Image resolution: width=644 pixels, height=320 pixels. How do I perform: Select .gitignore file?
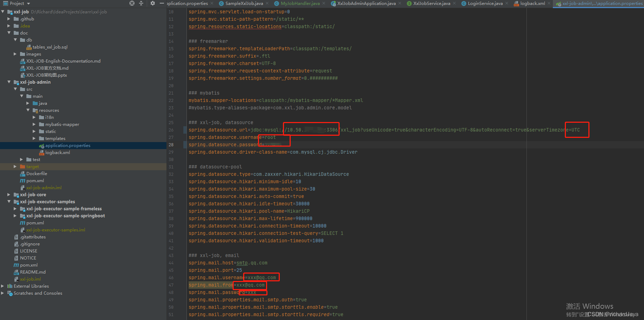30,244
